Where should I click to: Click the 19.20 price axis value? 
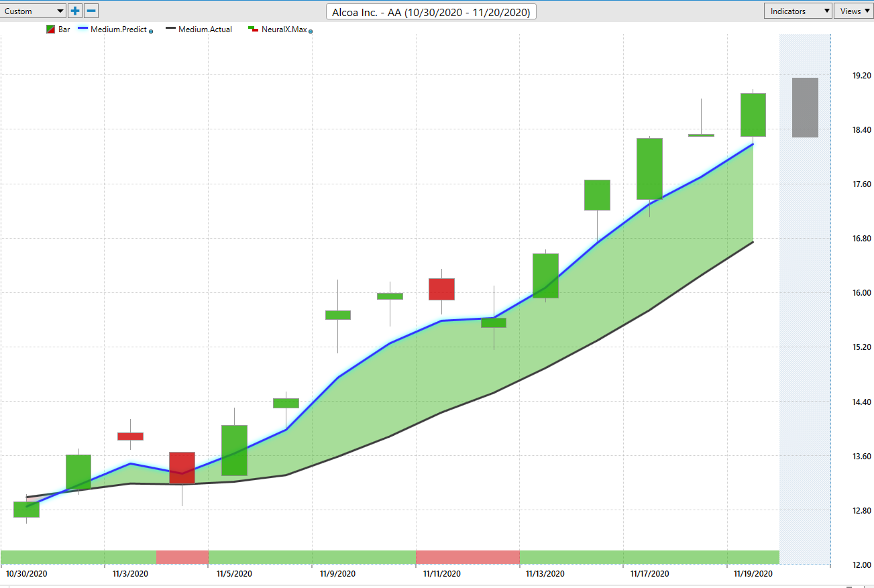point(861,76)
